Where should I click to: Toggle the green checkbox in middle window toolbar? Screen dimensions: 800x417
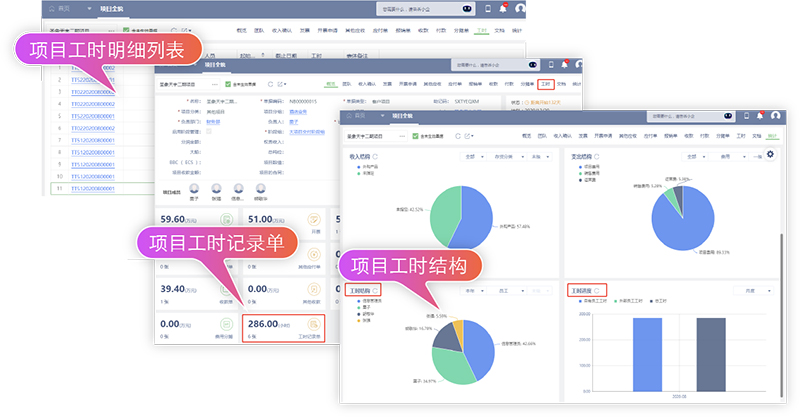click(228, 84)
